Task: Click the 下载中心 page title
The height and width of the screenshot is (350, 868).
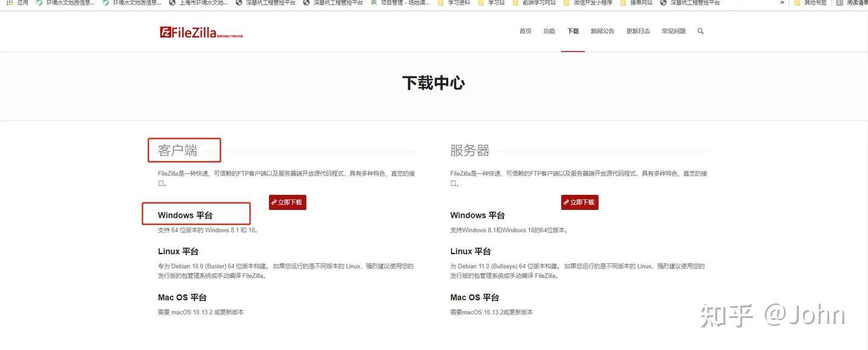Action: (433, 83)
